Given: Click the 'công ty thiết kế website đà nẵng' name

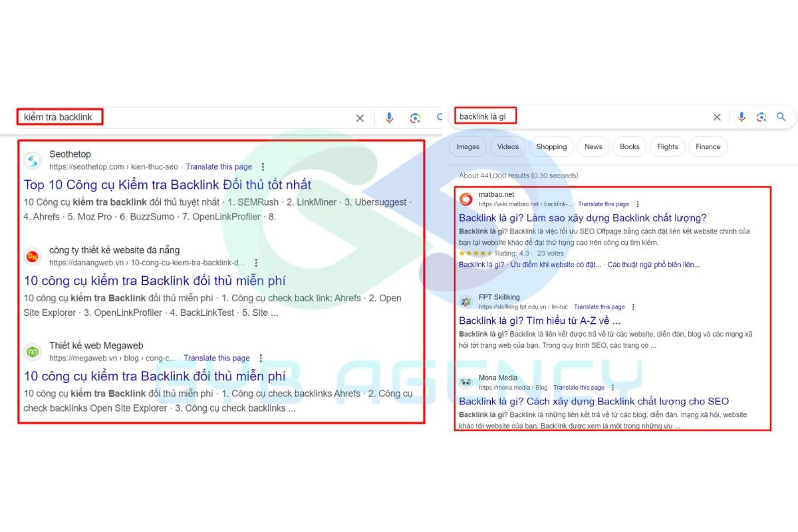Looking at the screenshot, I should [x=114, y=250].
